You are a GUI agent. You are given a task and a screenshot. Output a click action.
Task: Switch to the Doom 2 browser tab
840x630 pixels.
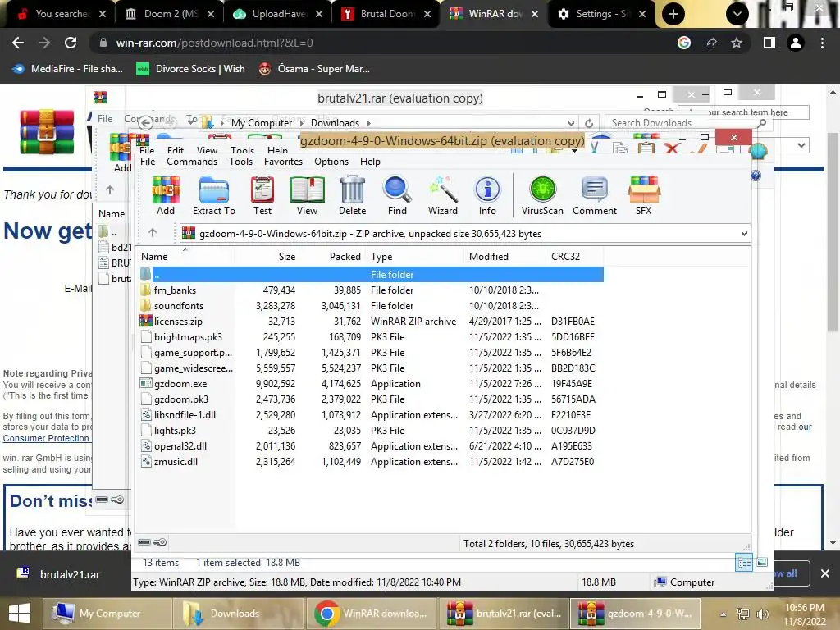(171, 14)
